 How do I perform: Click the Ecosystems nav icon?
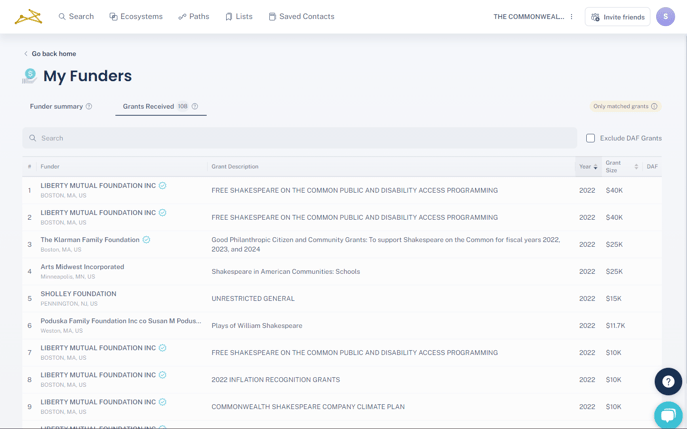(113, 17)
